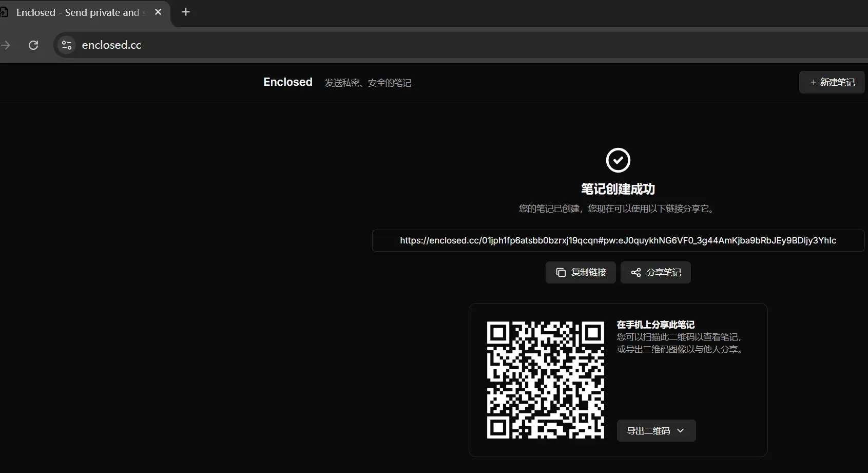Image resolution: width=868 pixels, height=473 pixels.
Task: Open site information icon in address bar
Action: coord(67,45)
